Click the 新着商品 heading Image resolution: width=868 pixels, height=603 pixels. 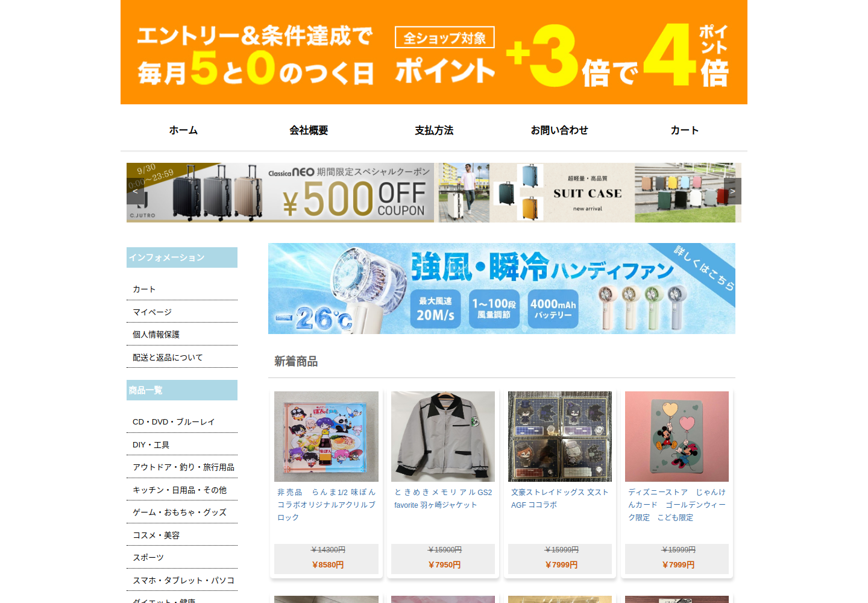[x=296, y=361]
